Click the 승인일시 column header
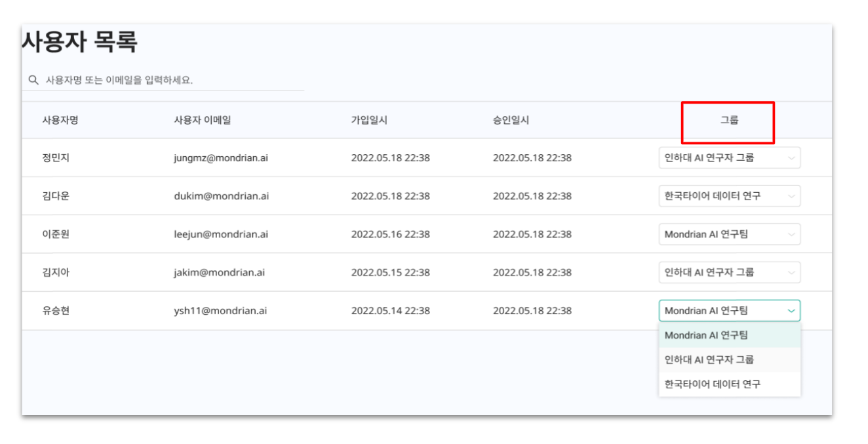868x444 pixels. [x=511, y=119]
